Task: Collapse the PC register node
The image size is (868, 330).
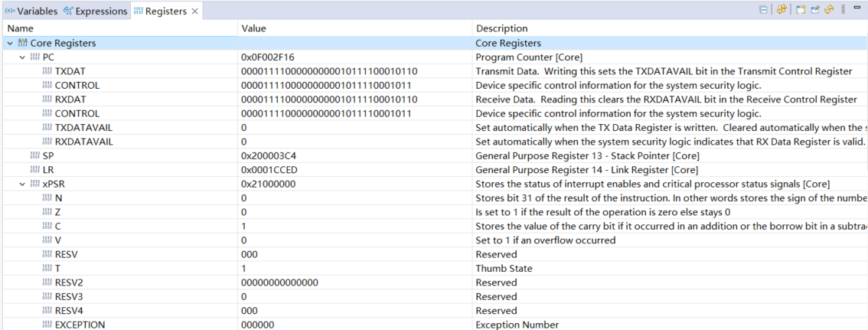Action: pyautogui.click(x=22, y=57)
